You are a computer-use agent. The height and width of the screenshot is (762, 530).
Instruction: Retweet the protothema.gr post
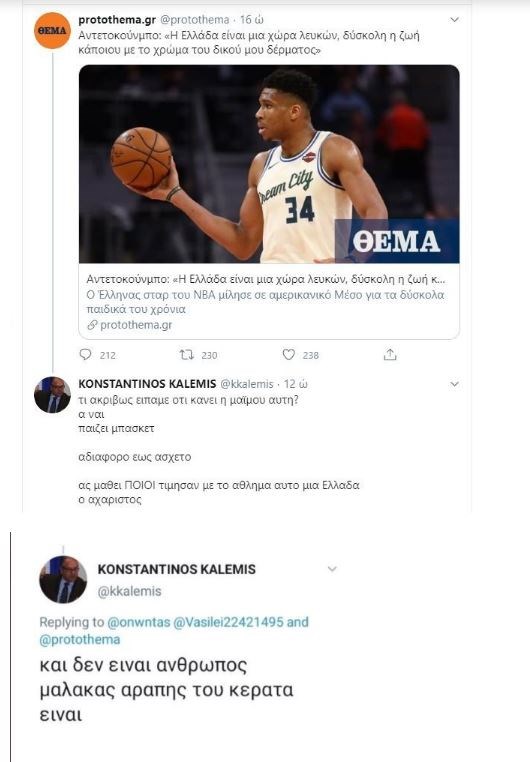[187, 355]
